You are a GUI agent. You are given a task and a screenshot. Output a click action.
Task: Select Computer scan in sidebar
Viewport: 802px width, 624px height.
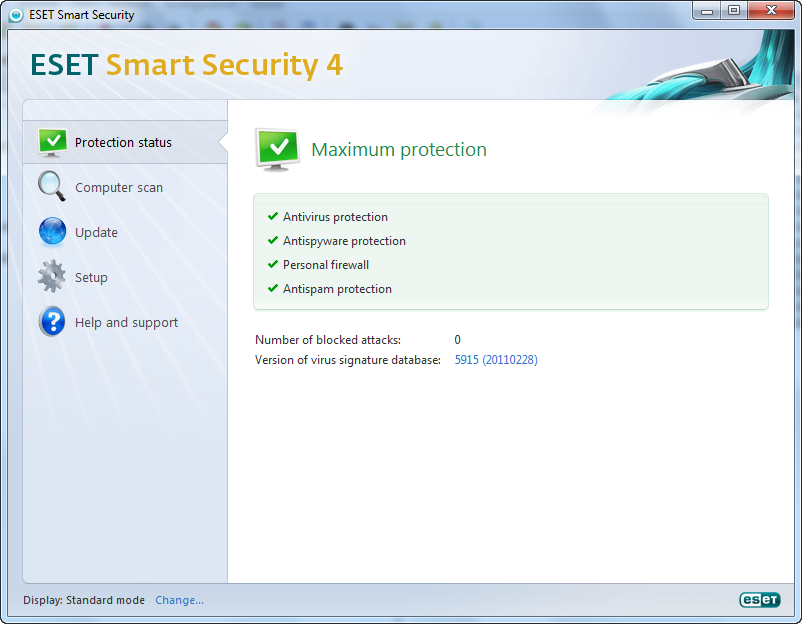click(118, 188)
